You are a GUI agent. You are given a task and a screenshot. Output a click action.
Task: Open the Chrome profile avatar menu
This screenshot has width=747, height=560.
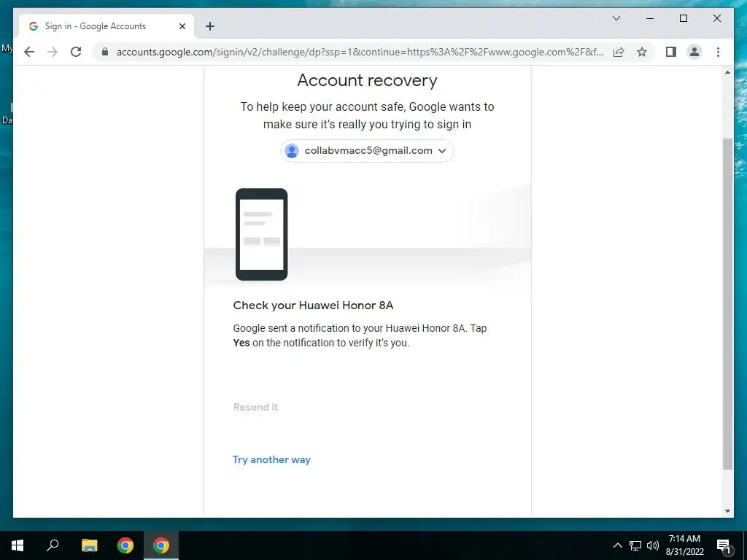pos(694,52)
